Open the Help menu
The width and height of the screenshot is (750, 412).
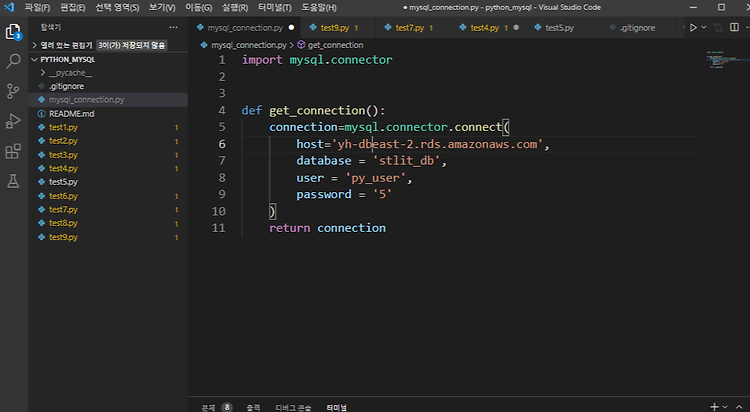[x=319, y=8]
